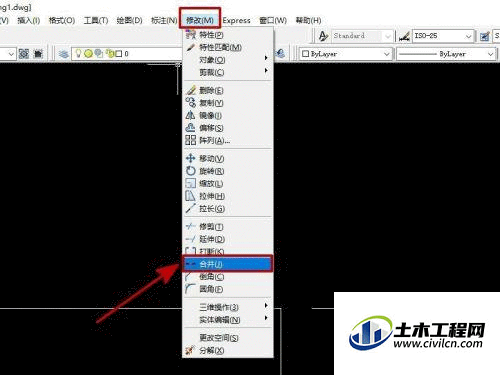The width and height of the screenshot is (500, 375).
Task: Toggle layer 0 viewport freeze icon
Action: click(99, 53)
